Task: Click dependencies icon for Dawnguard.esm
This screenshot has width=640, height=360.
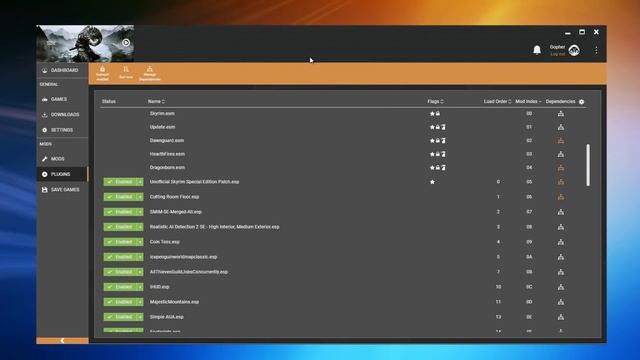Action: click(x=561, y=140)
